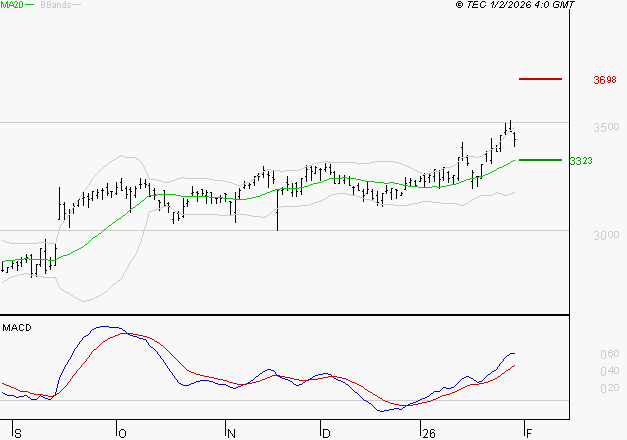Click the BBands legend label
This screenshot has height=440, width=627.
56,5
